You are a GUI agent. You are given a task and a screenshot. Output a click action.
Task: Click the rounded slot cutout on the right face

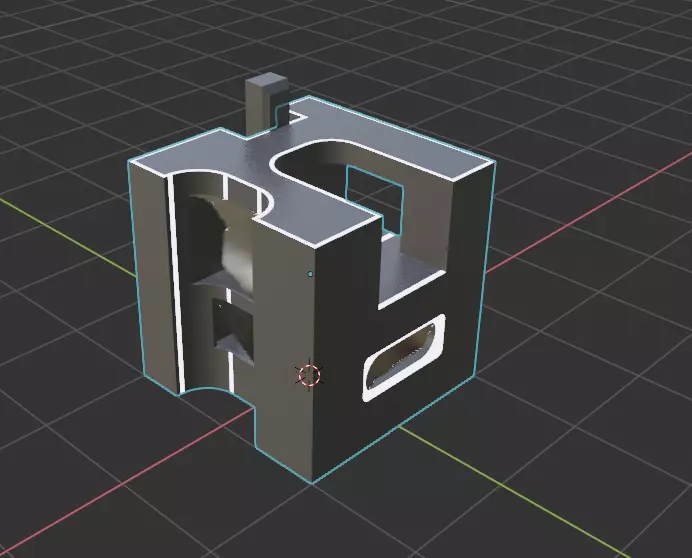pyautogui.click(x=403, y=358)
